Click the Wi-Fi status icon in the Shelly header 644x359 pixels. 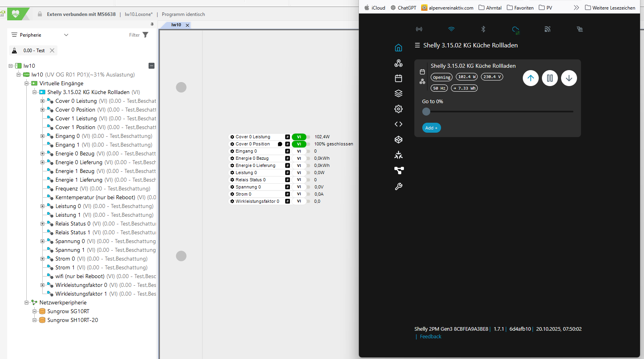pyautogui.click(x=451, y=29)
